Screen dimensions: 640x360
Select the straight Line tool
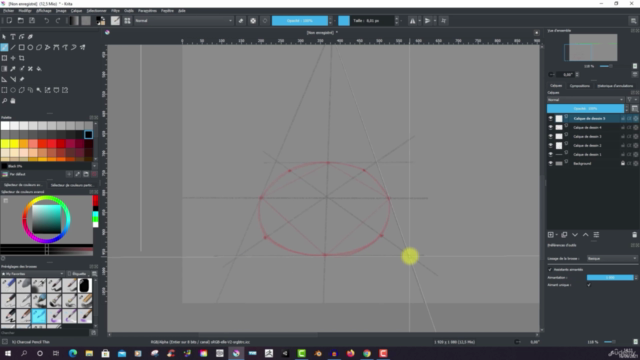13,47
